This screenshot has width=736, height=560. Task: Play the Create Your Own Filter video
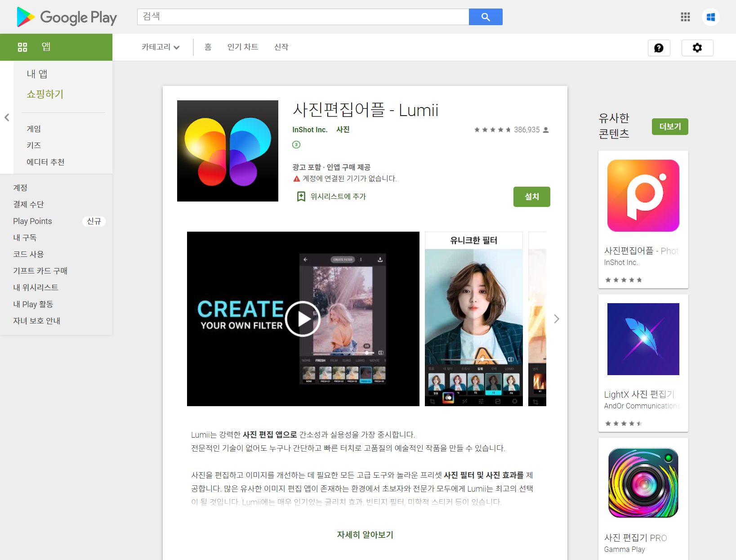coord(303,319)
